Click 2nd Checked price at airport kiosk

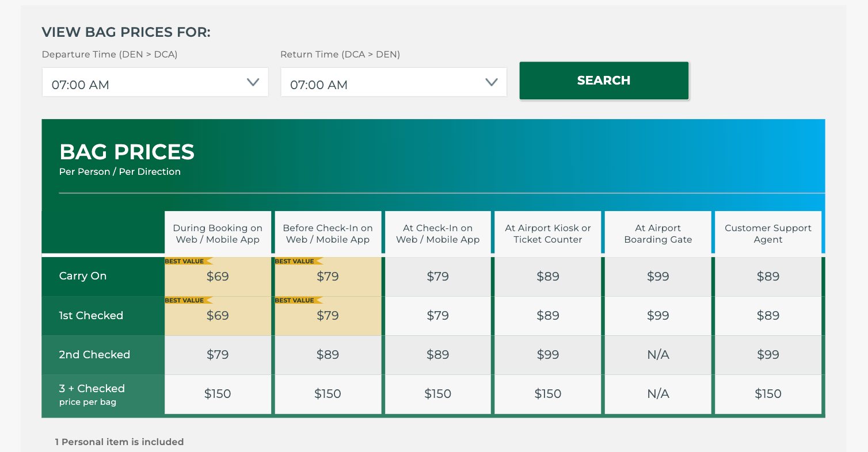coord(548,355)
